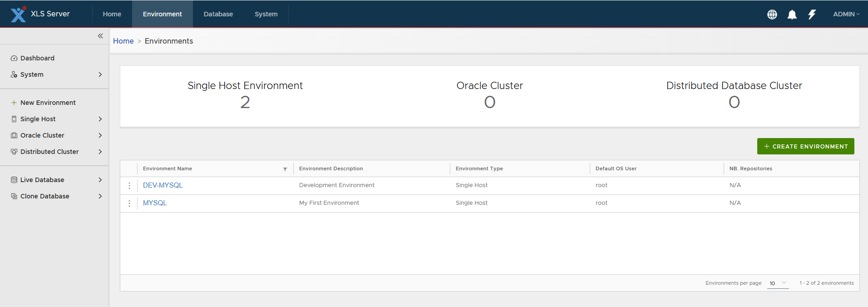The image size is (868, 307).
Task: Expand the System sidebar submenu chevron
Action: (100, 74)
